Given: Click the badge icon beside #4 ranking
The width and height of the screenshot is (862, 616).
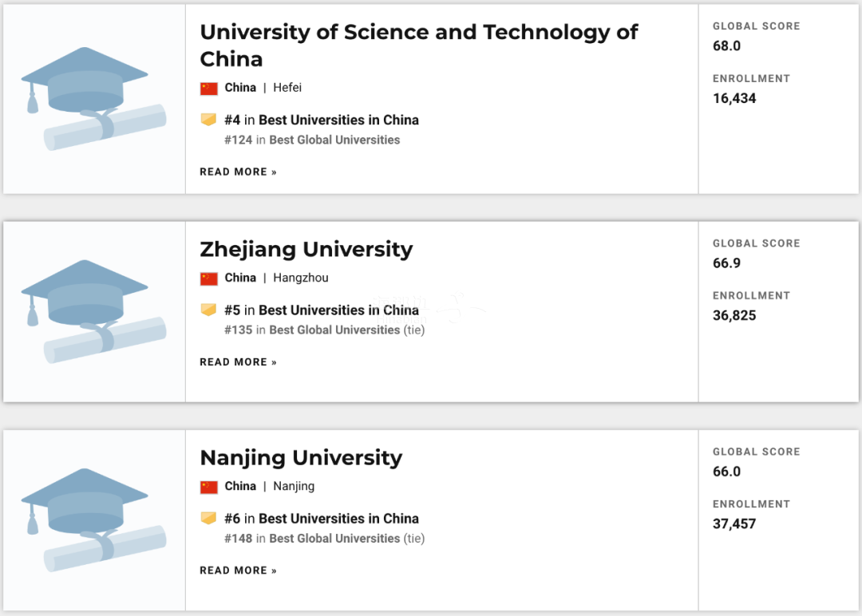Looking at the screenshot, I should click(x=208, y=119).
